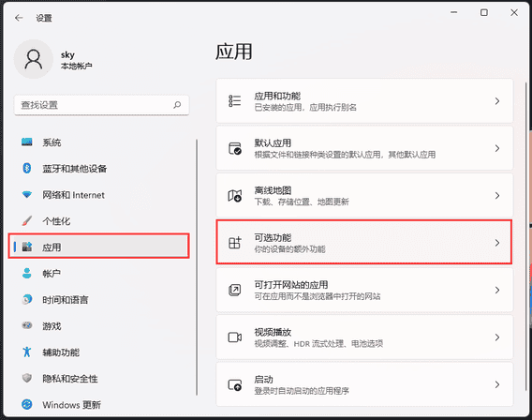Click the Wi-Fi icon for 网络和 Internet
This screenshot has width=532, height=420.
tap(27, 195)
